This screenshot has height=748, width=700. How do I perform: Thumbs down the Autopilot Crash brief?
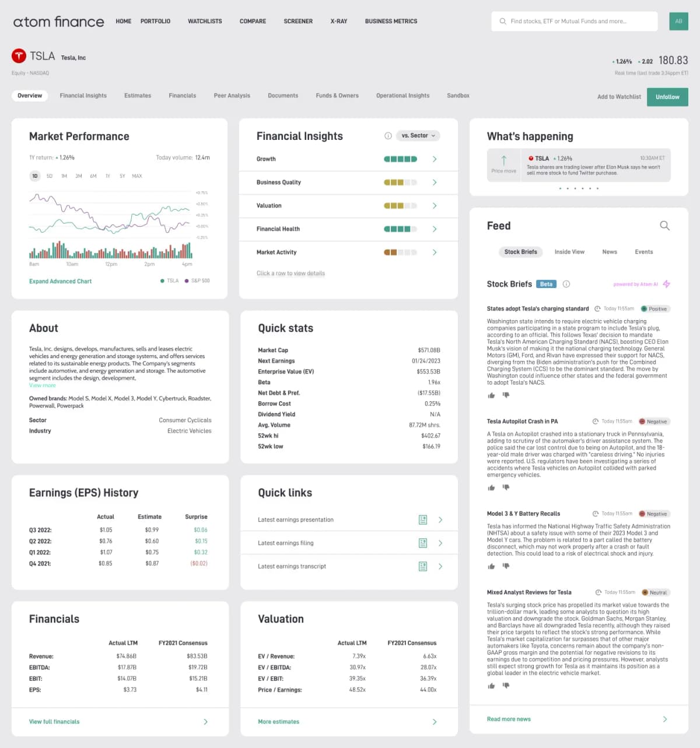506,487
